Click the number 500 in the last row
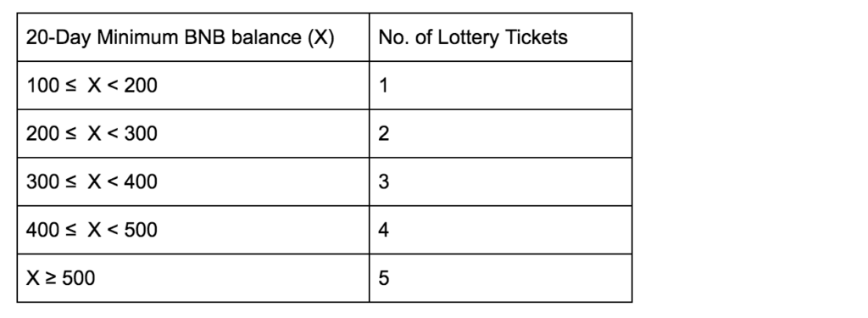868x318 pixels. (x=78, y=278)
